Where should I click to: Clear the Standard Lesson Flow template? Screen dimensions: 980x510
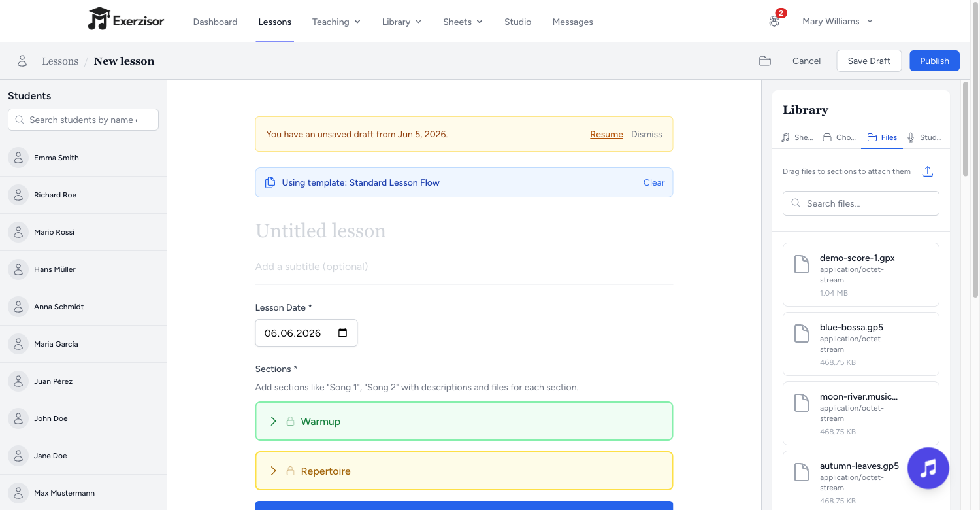[x=654, y=182]
